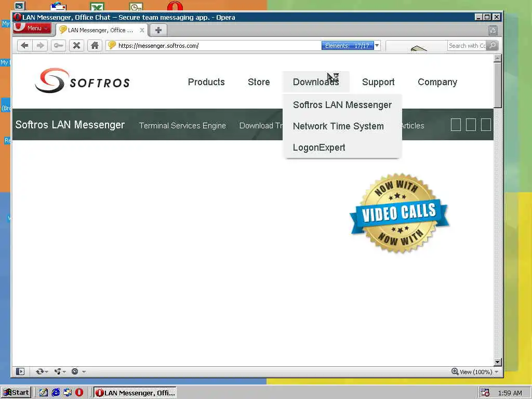This screenshot has width=532, height=399.
Task: Focus the Search with field
Action: (467, 46)
